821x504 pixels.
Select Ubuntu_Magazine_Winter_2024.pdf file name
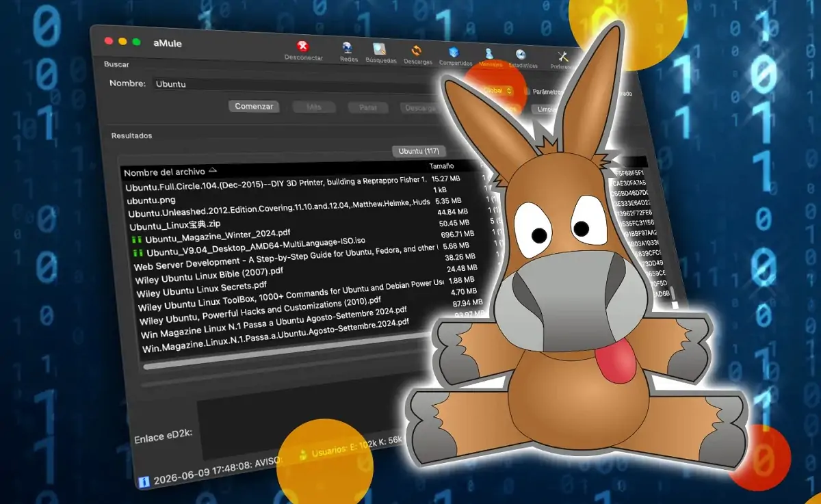(x=218, y=237)
